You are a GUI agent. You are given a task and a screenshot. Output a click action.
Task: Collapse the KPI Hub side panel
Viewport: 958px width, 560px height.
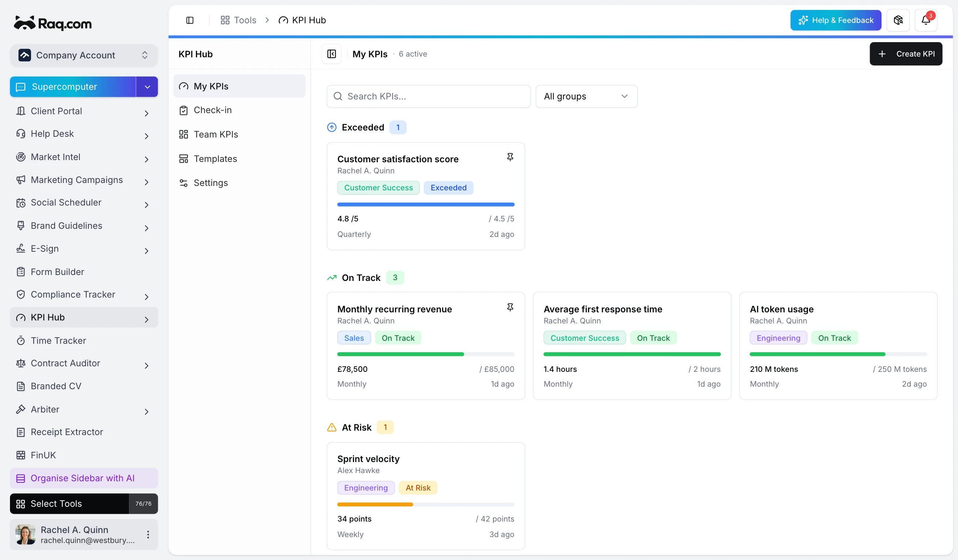(332, 54)
